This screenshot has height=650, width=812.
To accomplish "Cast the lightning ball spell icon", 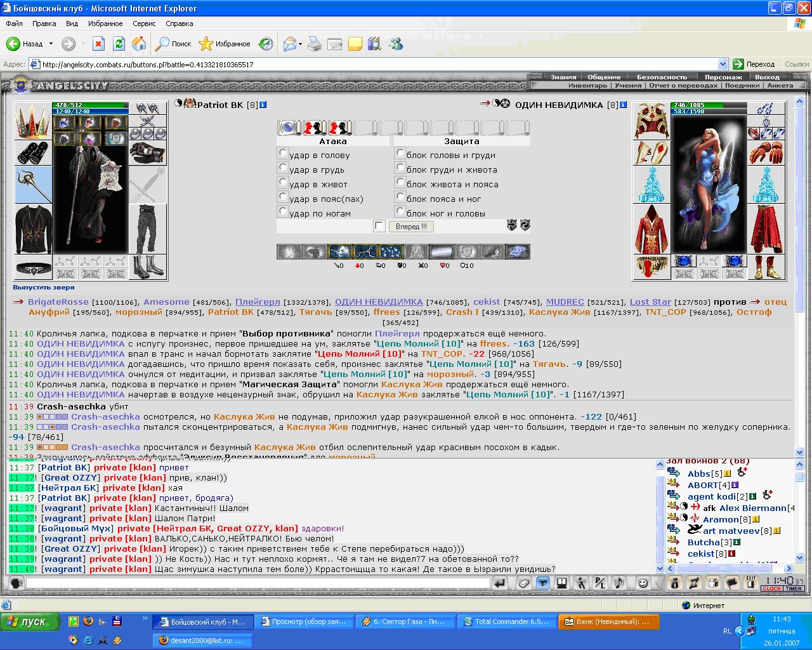I will [x=340, y=251].
